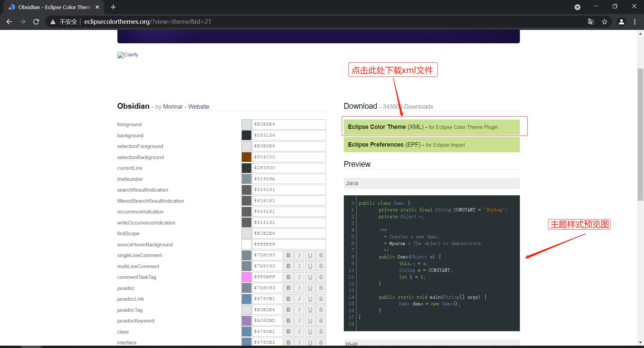Go back to previous page

pyautogui.click(x=9, y=22)
